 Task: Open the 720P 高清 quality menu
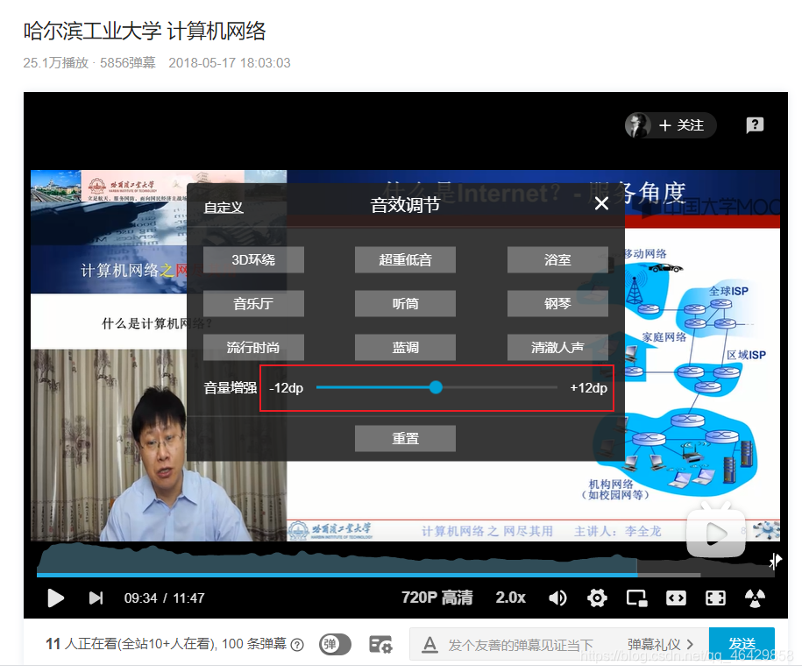click(436, 598)
